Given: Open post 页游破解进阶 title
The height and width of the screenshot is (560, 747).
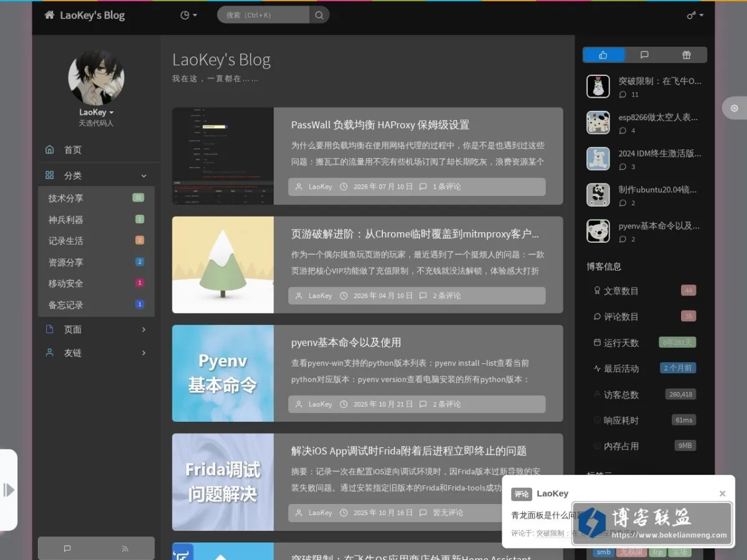Looking at the screenshot, I should click(x=415, y=234).
